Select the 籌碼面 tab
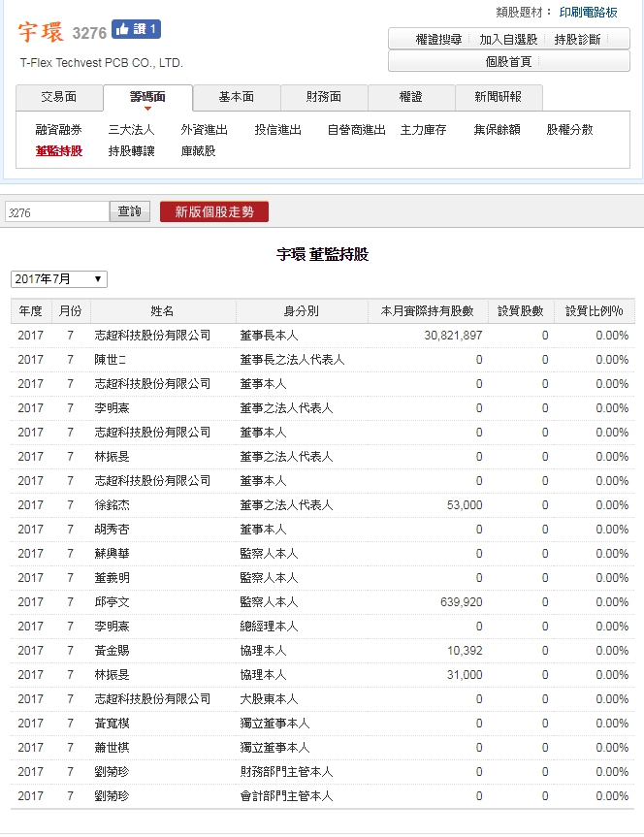This screenshot has height=837, width=644. 147,98
